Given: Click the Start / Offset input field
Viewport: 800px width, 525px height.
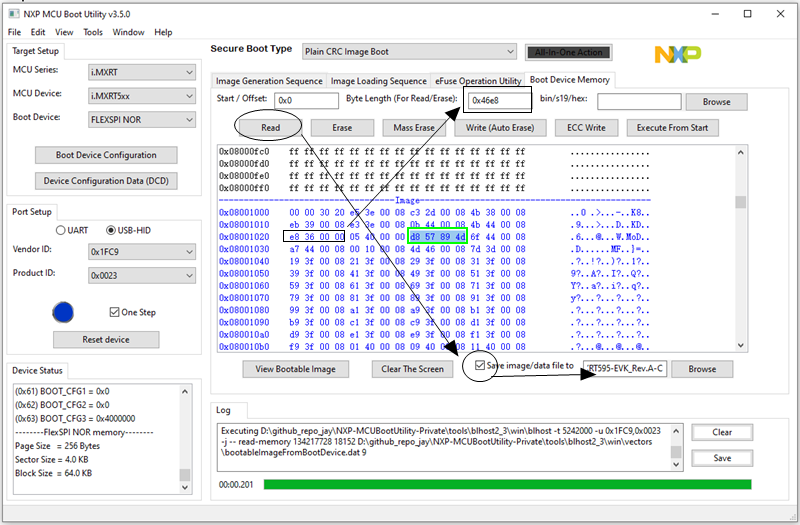Looking at the screenshot, I should (x=306, y=101).
